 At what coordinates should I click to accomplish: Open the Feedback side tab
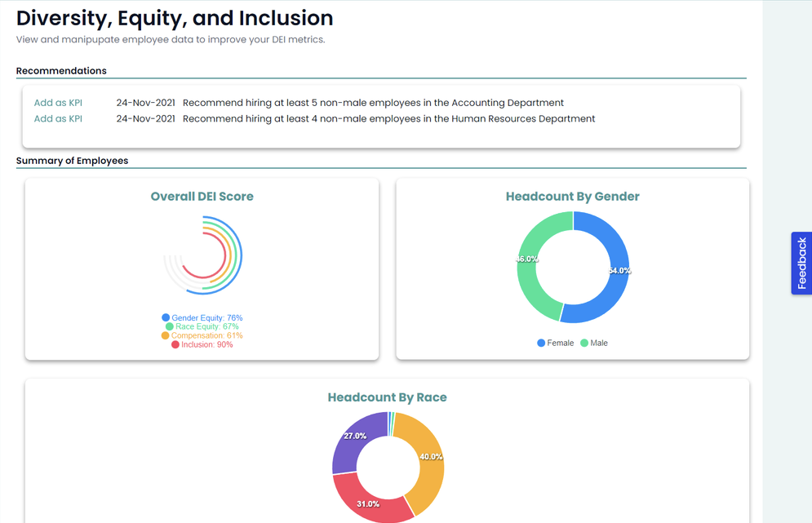point(801,263)
